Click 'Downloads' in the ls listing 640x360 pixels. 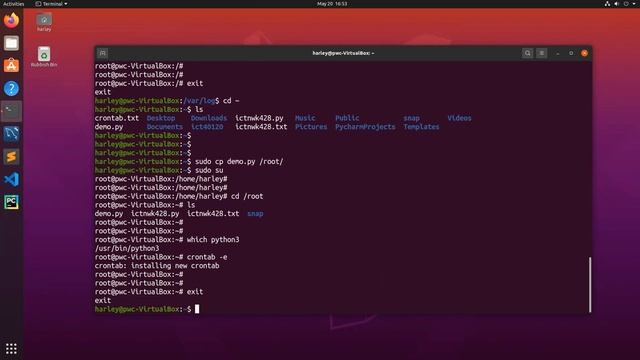pyautogui.click(x=209, y=118)
